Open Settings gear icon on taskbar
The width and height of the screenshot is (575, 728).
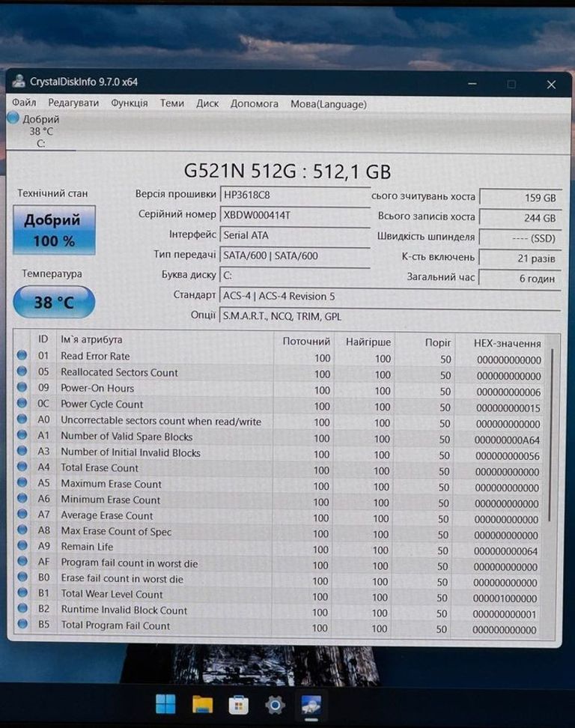[275, 705]
